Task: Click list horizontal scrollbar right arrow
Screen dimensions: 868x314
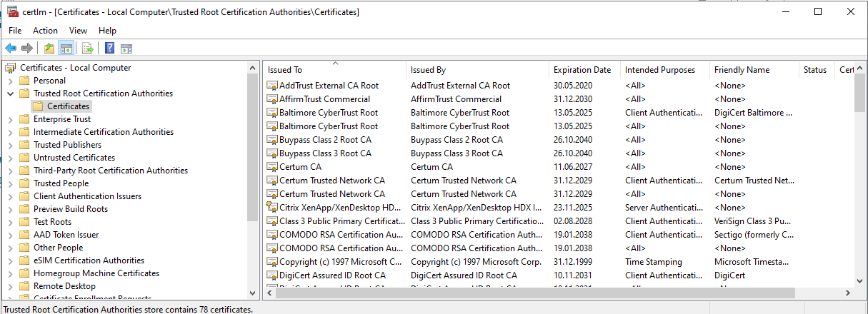Action: (847, 293)
